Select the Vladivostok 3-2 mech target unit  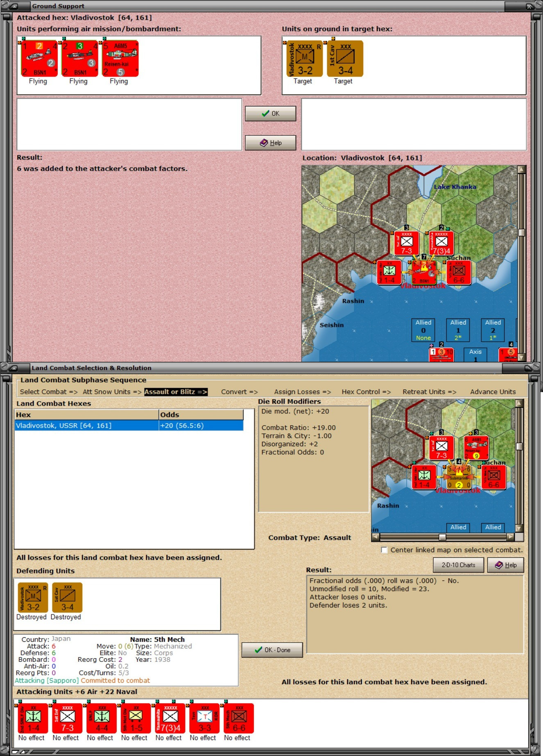click(305, 59)
